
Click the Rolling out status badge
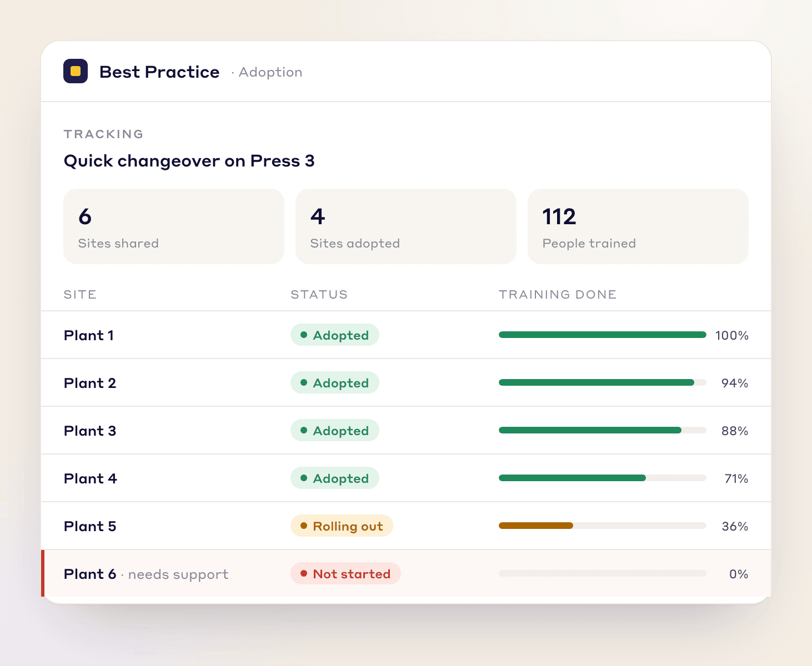click(342, 526)
